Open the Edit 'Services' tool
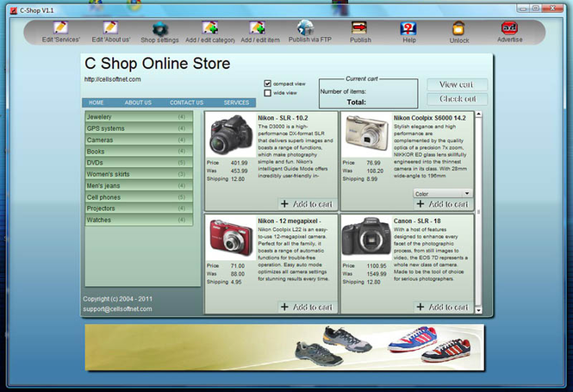Screen dimensions: 573x392 pyautogui.click(x=60, y=32)
